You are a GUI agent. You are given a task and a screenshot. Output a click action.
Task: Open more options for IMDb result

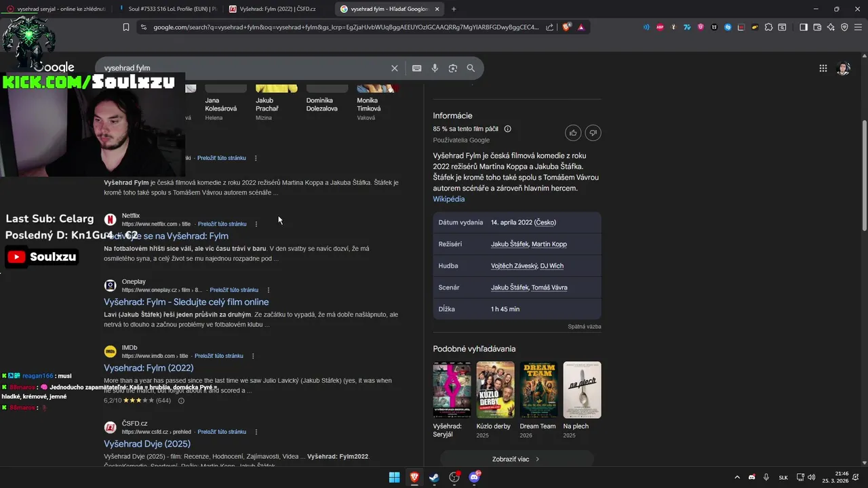coord(253,356)
